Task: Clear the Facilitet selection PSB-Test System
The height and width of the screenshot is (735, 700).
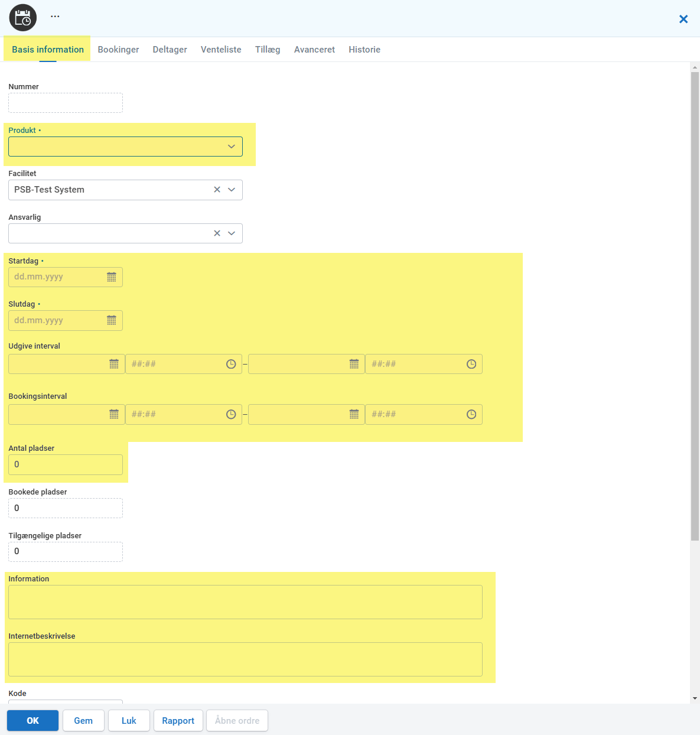Action: pos(217,190)
